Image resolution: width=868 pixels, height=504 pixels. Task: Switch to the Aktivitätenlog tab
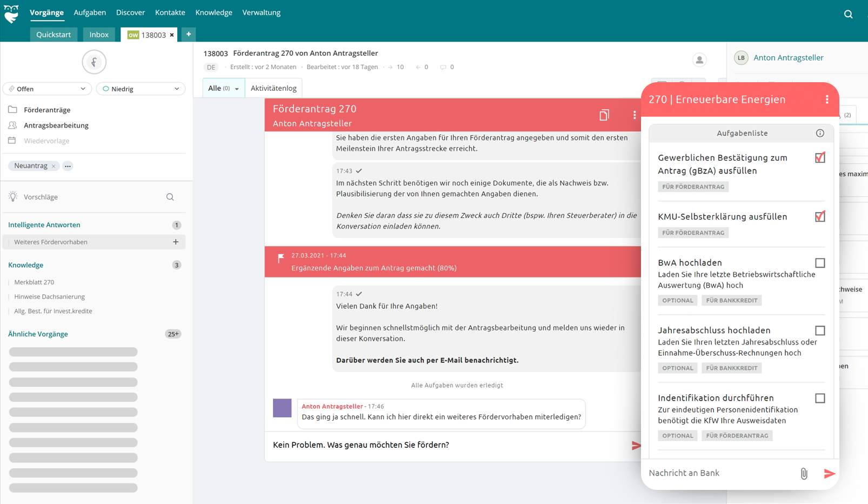(x=273, y=87)
